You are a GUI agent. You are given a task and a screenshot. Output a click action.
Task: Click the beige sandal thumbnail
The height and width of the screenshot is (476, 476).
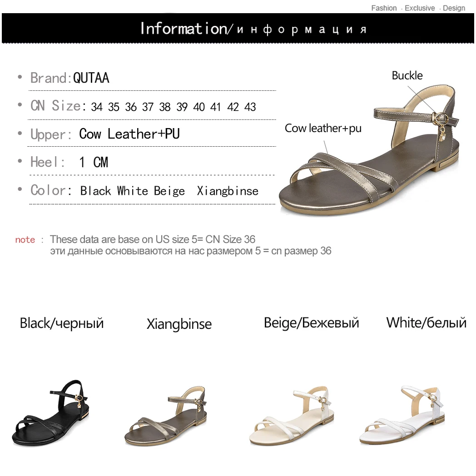pos(292,416)
